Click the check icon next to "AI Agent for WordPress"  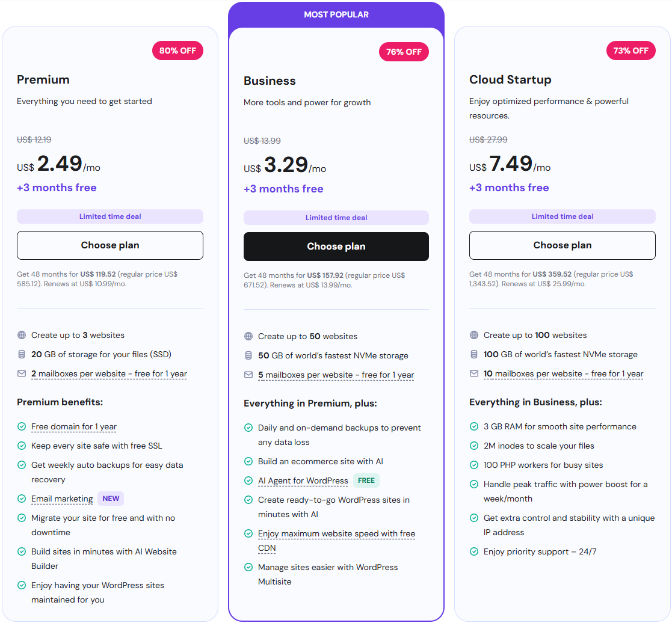click(x=248, y=481)
